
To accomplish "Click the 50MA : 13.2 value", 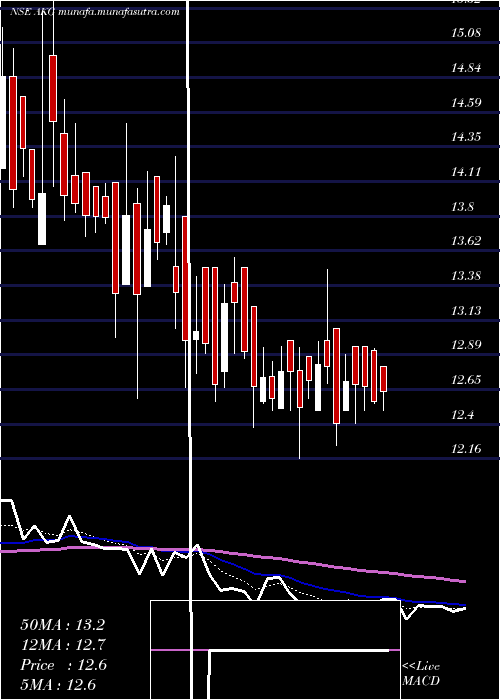I will click(x=62, y=625).
